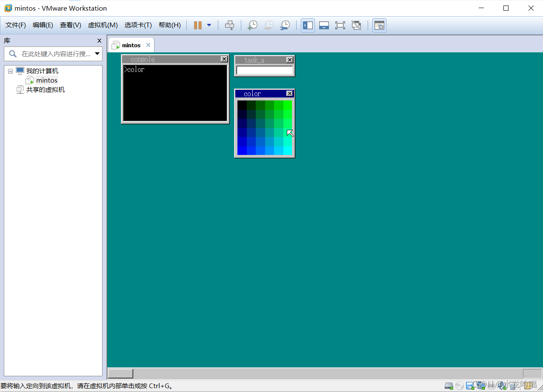Send Ctrl+Alt+Del to the virtual machine
This screenshot has width=543, height=392.
(229, 25)
